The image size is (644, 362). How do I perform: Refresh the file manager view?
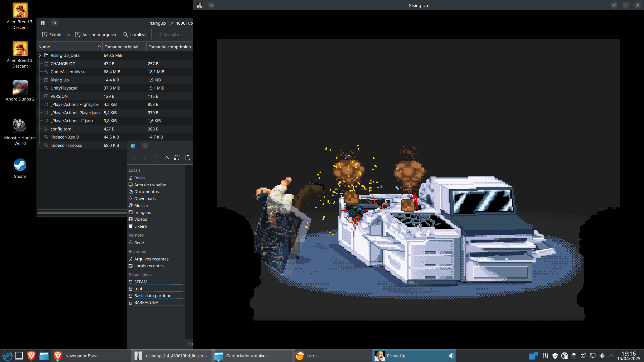[x=177, y=158]
